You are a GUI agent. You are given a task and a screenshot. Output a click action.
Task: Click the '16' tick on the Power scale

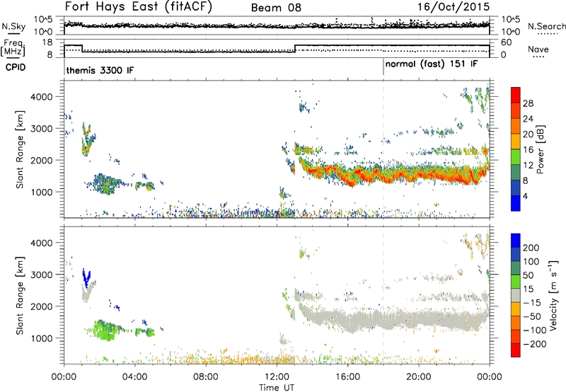click(x=528, y=150)
